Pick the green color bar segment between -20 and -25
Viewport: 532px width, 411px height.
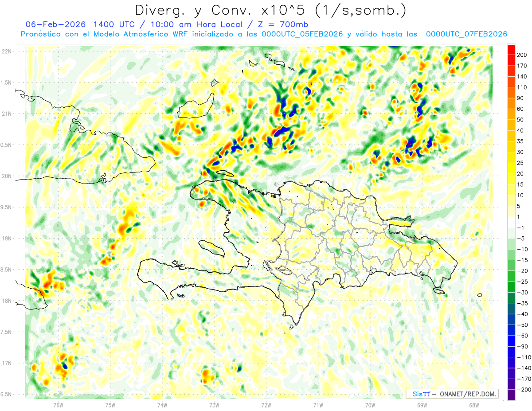511,277
